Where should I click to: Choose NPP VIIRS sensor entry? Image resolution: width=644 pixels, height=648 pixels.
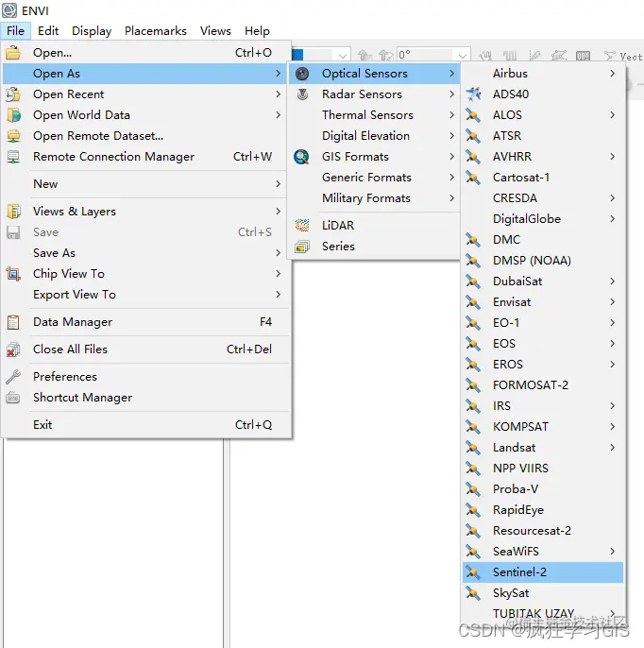click(x=543, y=469)
